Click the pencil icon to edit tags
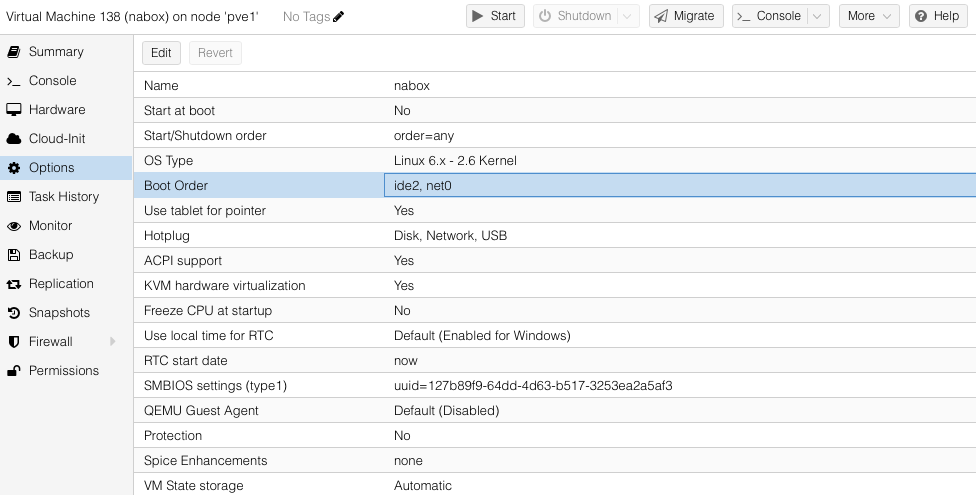The height and width of the screenshot is (495, 976). coord(338,16)
